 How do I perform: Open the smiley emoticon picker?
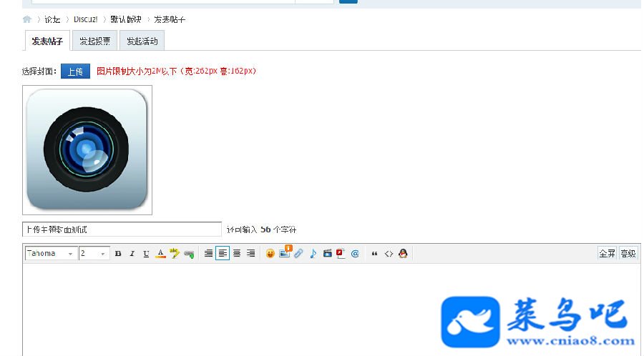(270, 254)
